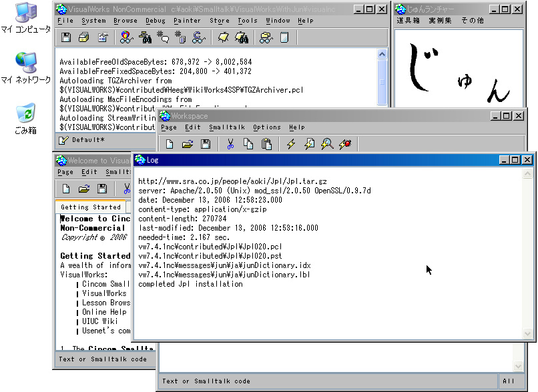Open a new workspace with the notepad icon
Viewport: 538px width, 392px height.
[x=284, y=37]
